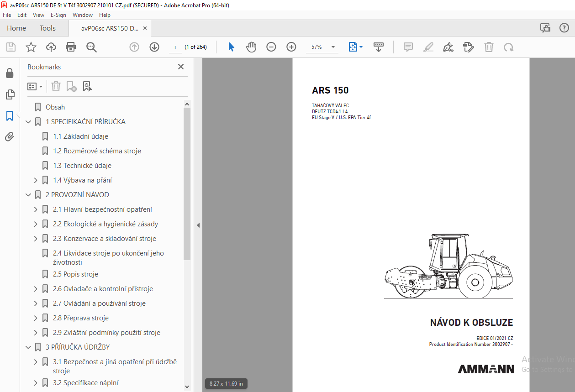The image size is (575, 392).
Task: Open the E-Sign menu
Action: [58, 15]
